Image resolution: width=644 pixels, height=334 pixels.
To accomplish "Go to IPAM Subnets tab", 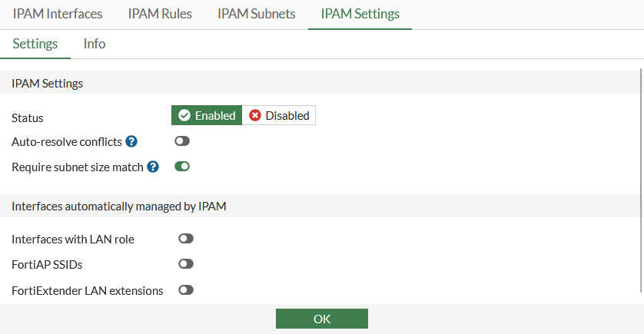I will pyautogui.click(x=256, y=14).
